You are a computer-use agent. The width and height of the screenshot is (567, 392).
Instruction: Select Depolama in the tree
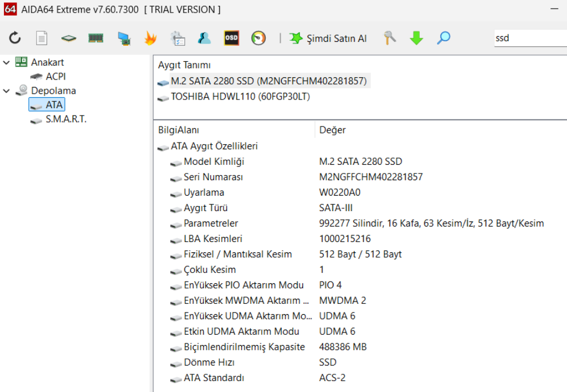point(53,90)
